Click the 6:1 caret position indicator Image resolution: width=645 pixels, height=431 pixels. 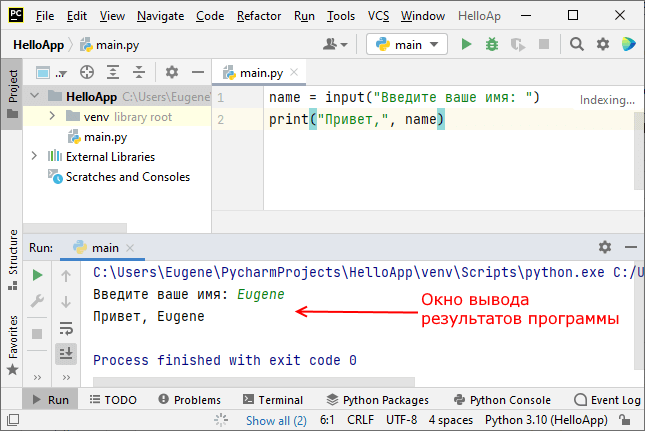(x=327, y=420)
